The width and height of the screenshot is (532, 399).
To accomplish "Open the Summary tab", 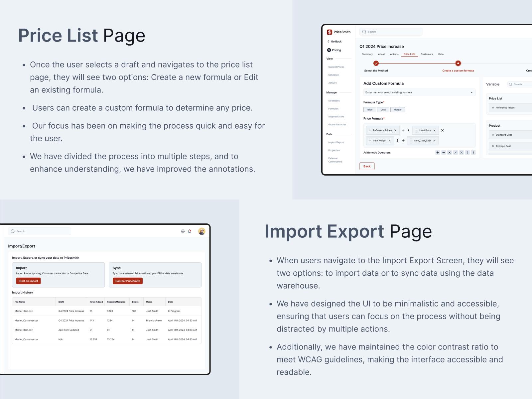I will 367,54.
